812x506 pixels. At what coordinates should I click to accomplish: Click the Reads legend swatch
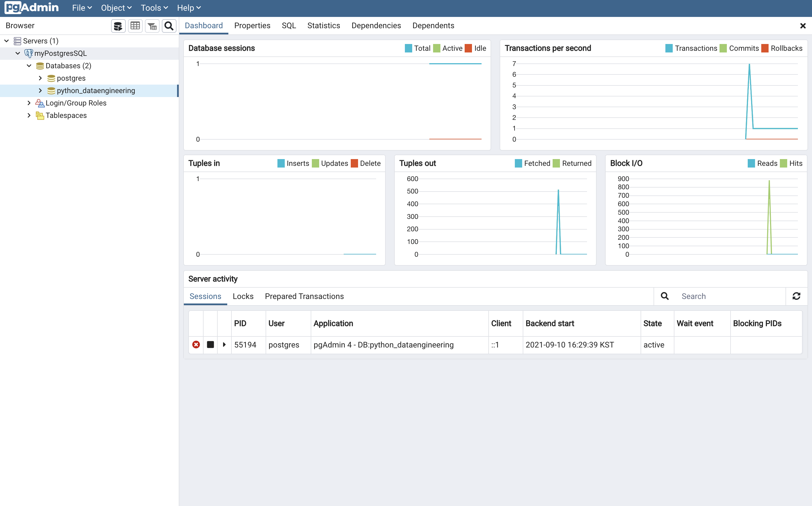pyautogui.click(x=751, y=163)
